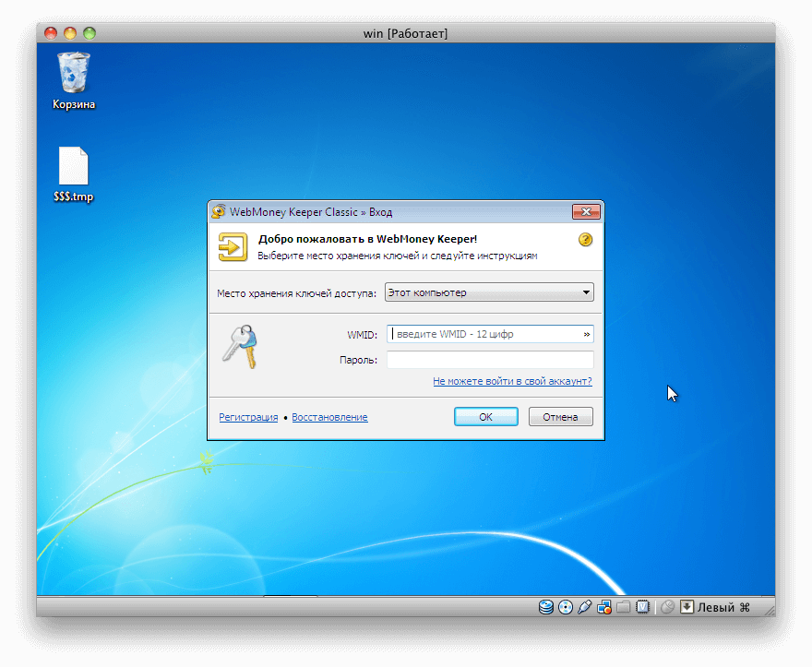
Task: Open the Корзина recycle bin icon
Action: pos(74,80)
